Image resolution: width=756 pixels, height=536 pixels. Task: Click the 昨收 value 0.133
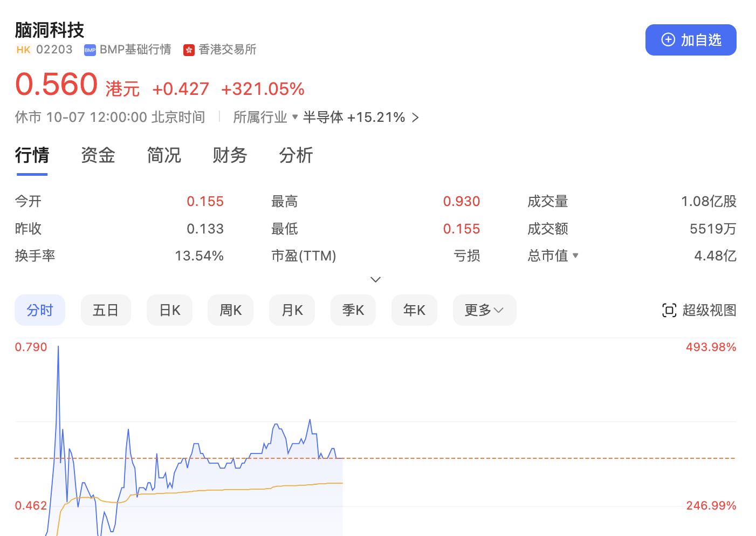pos(205,229)
